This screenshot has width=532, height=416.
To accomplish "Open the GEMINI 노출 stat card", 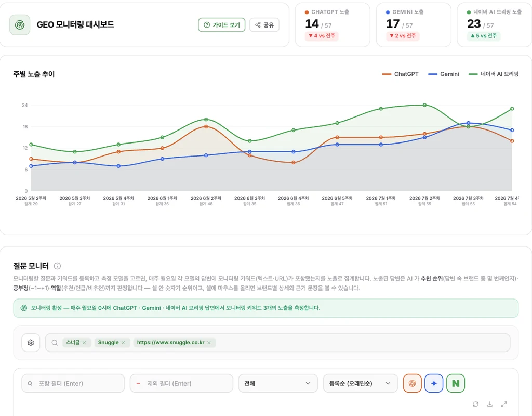I will [x=414, y=25].
